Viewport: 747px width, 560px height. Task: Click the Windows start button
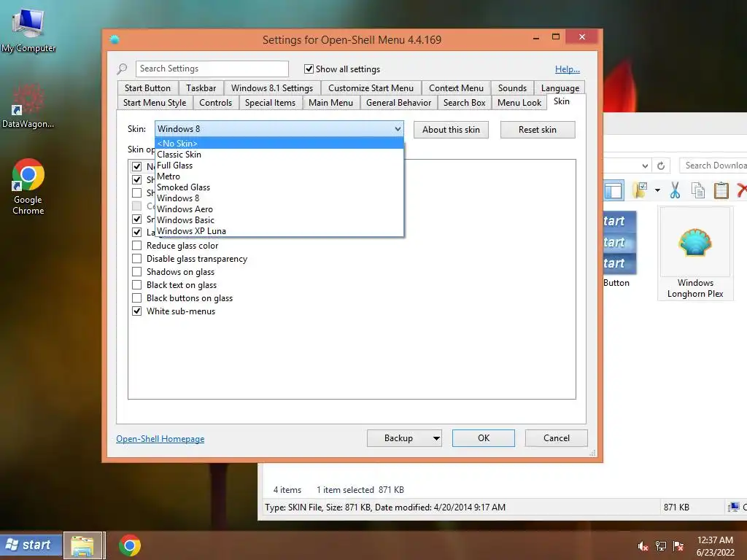click(31, 545)
